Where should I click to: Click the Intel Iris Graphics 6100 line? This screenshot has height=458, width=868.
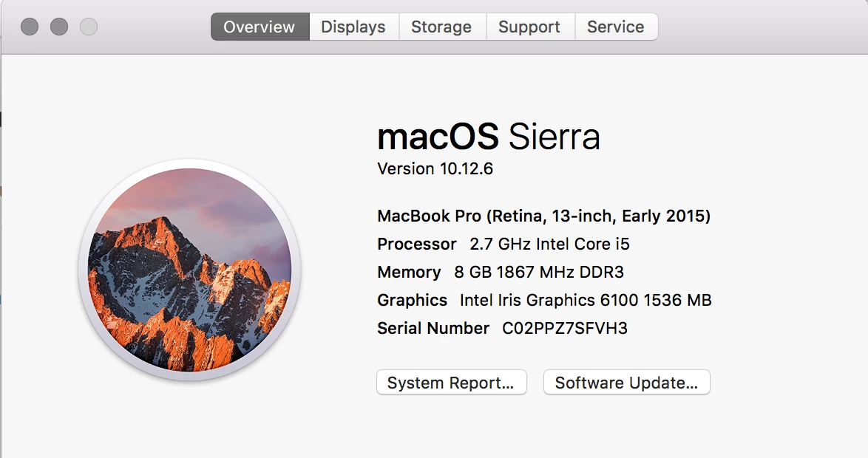(x=544, y=300)
